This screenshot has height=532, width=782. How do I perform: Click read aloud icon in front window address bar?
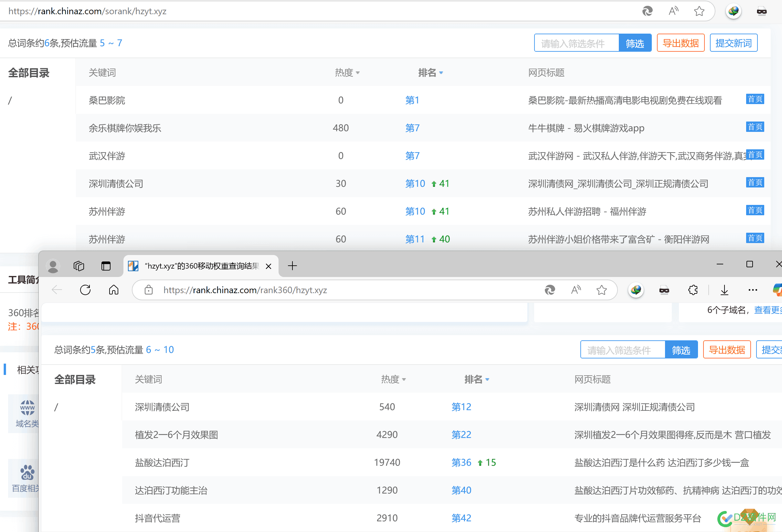click(x=576, y=290)
